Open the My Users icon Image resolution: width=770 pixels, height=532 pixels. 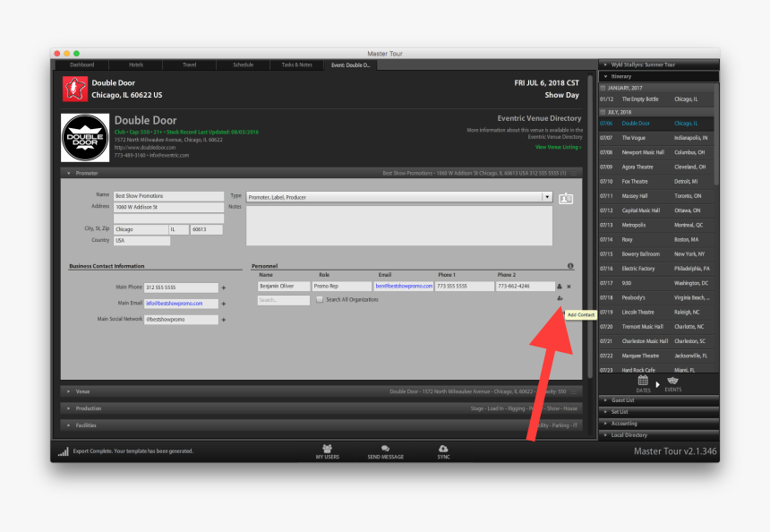click(327, 450)
